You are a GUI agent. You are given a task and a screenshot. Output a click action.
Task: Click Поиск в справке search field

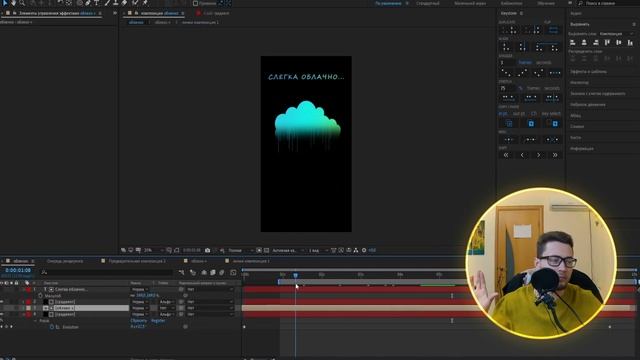click(x=608, y=3)
